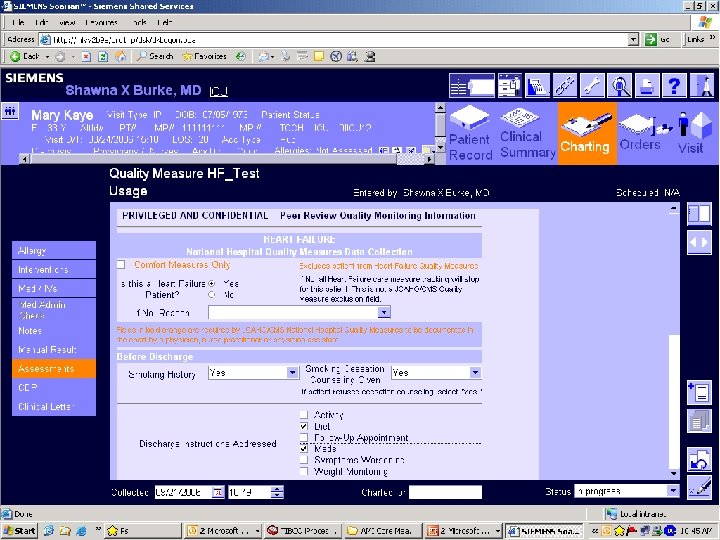
Task: Open the Smoking History dropdown
Action: click(292, 372)
